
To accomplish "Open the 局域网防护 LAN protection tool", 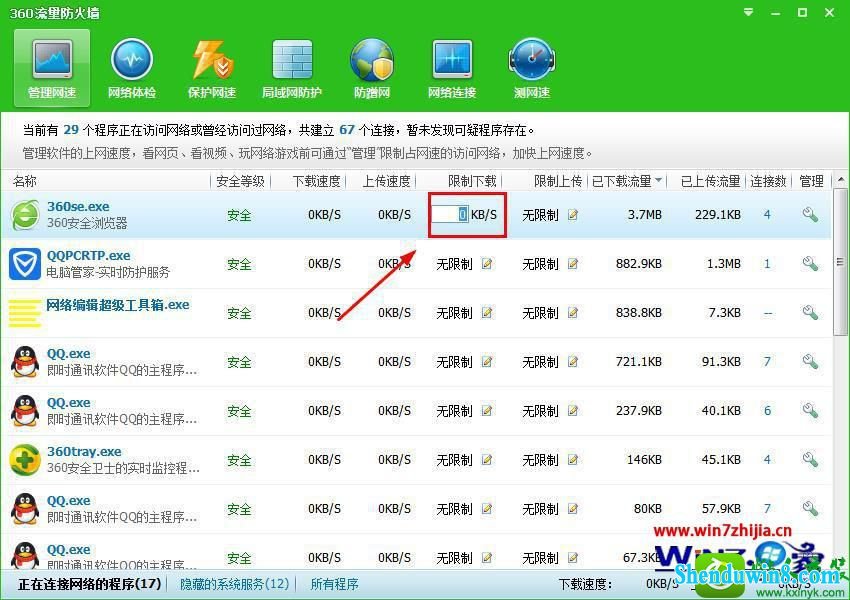I will pos(292,68).
